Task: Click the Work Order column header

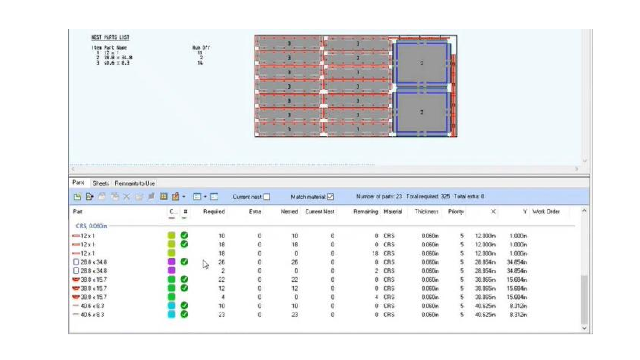Action: [546, 211]
